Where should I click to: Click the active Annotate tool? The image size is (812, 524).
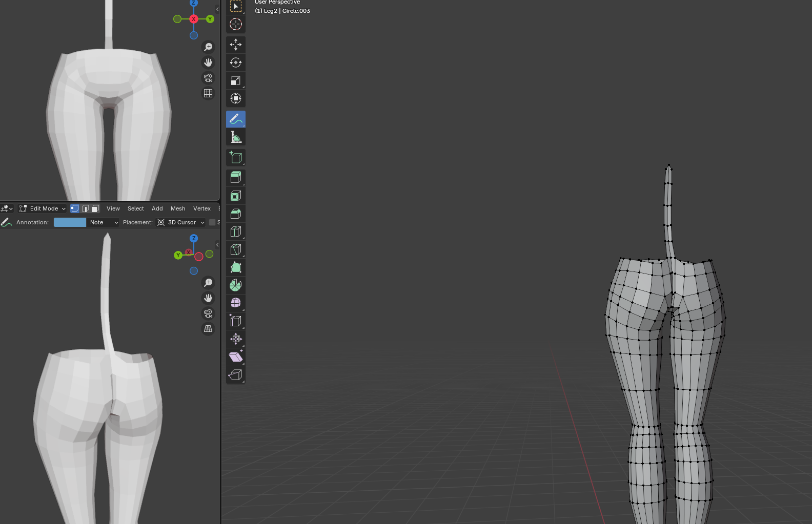pyautogui.click(x=236, y=119)
